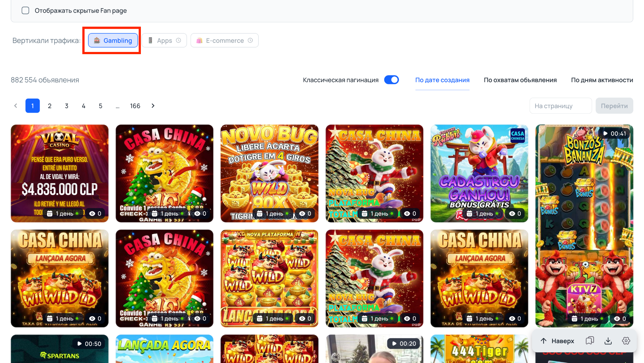Click the clock icon on E-commerce chip
The image size is (644, 363).
coord(250,40)
